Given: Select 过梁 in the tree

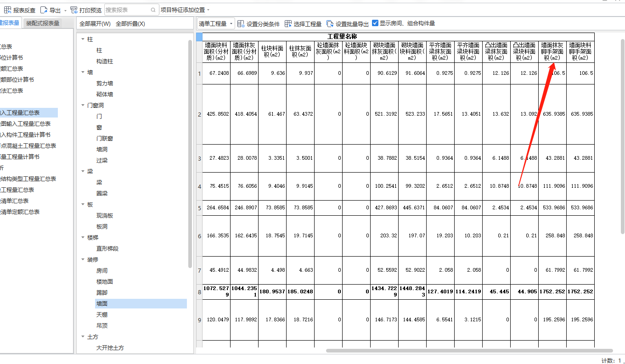Looking at the screenshot, I should click(x=102, y=161).
